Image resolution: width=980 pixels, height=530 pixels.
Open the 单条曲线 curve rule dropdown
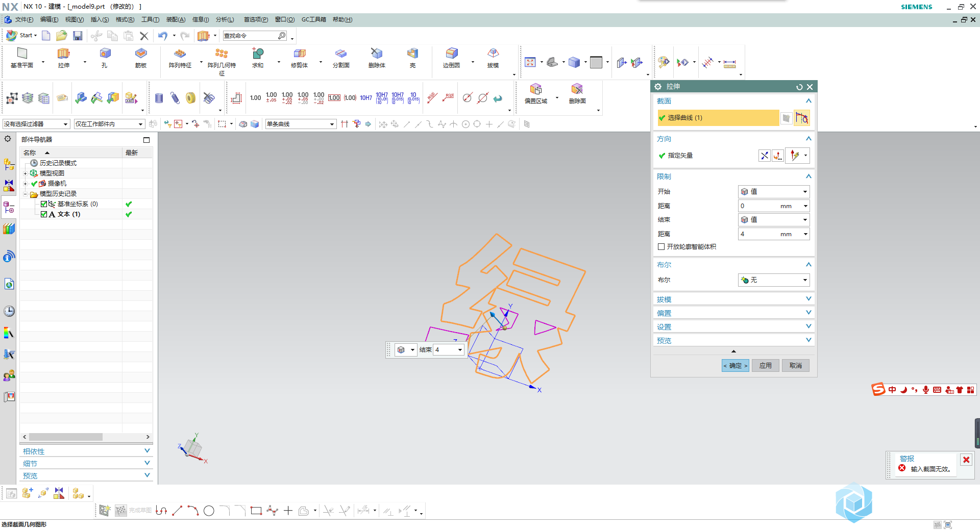pos(301,124)
